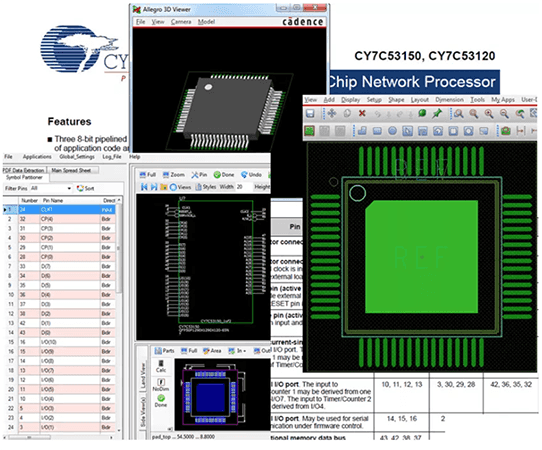Click the Zoom Out magnifier icon
This screenshot has width=542, height=450.
click(x=504, y=113)
